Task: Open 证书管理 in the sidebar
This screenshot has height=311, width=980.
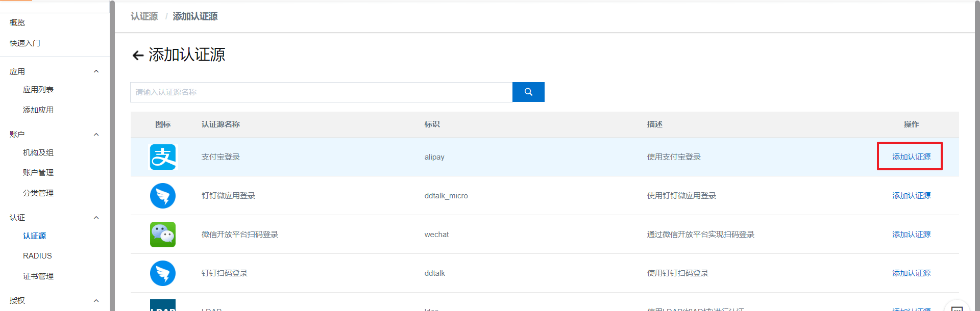Action: [38, 276]
